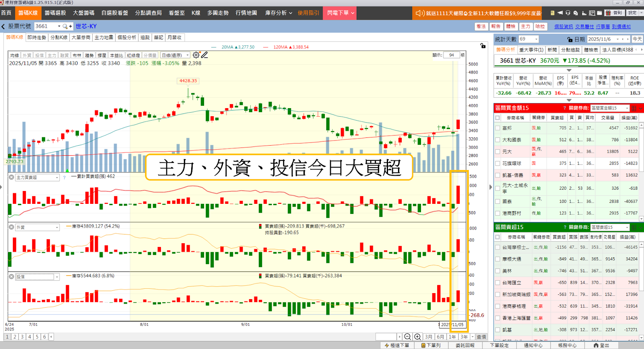
Task: Select the drawing pencil tool
Action: [x=204, y=55]
